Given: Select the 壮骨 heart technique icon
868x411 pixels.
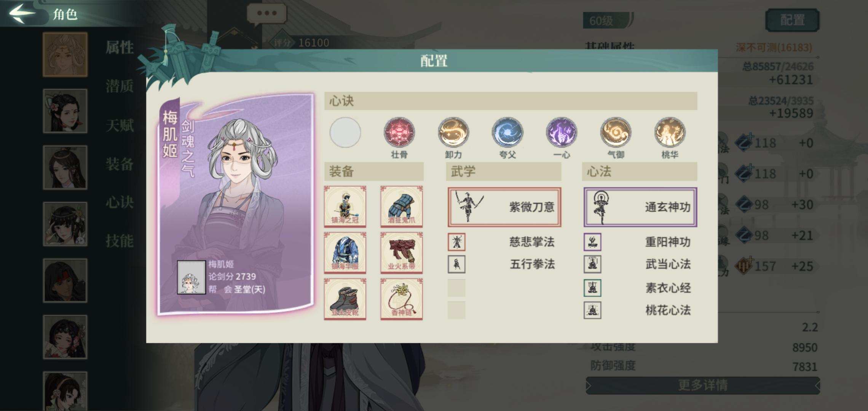Looking at the screenshot, I should (x=399, y=132).
